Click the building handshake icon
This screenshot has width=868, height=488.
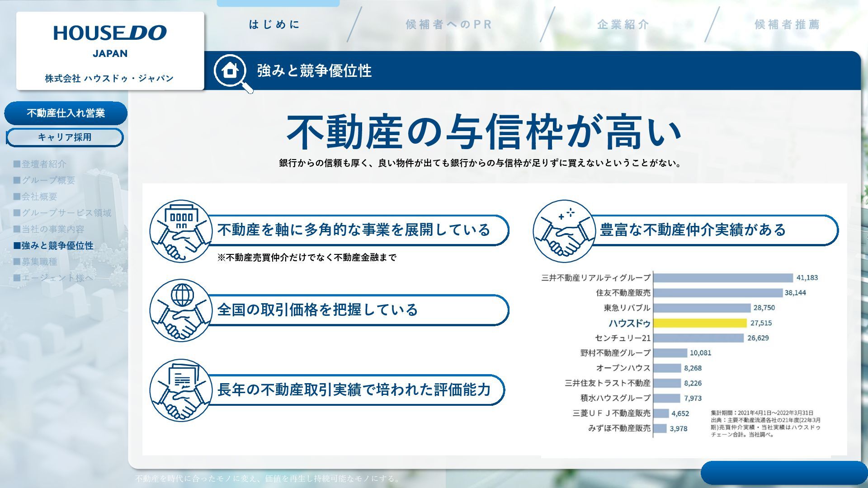pos(181,231)
